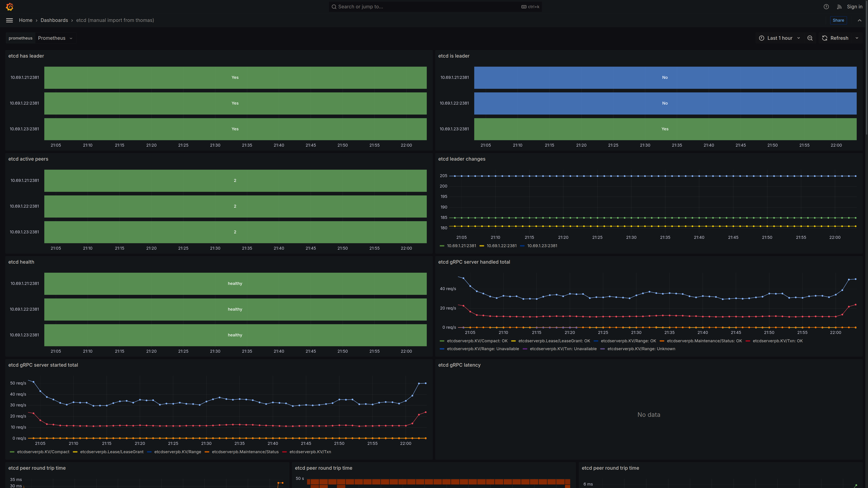The height and width of the screenshot is (488, 868).
Task: Open the news feed RSS icon
Action: click(x=839, y=7)
